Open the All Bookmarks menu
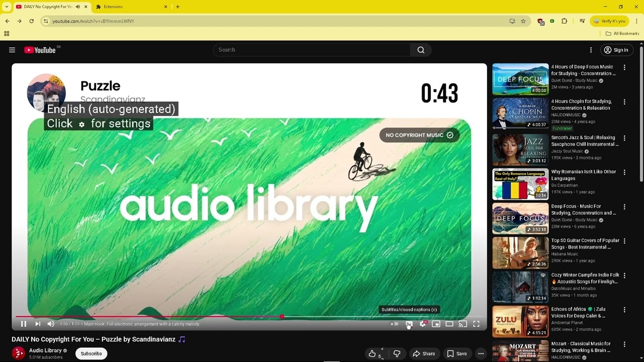This screenshot has width=644, height=362. [x=622, y=33]
